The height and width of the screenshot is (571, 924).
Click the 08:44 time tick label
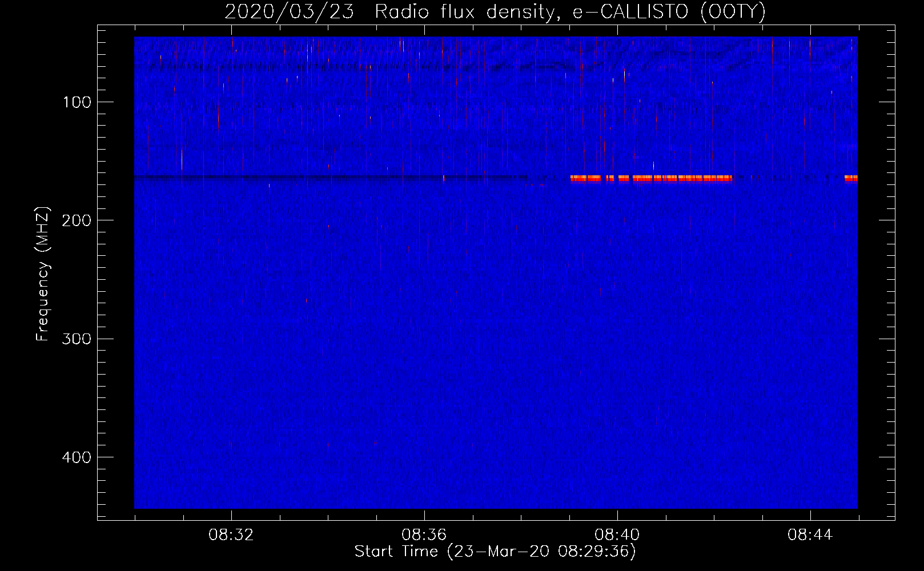(810, 535)
